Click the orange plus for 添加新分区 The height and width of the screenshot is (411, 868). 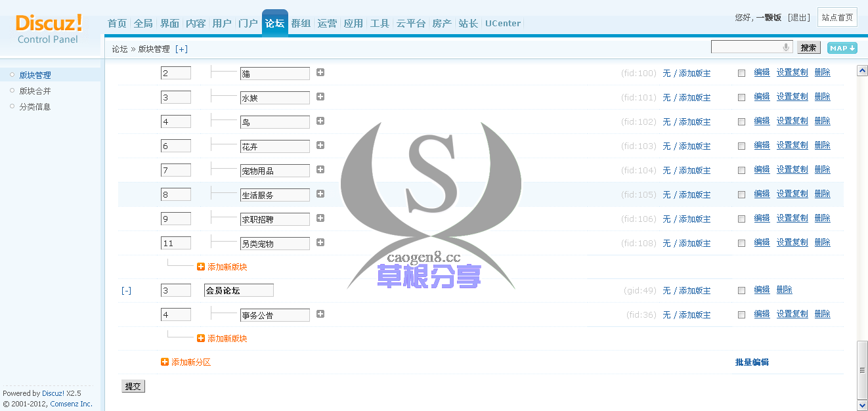pos(164,362)
